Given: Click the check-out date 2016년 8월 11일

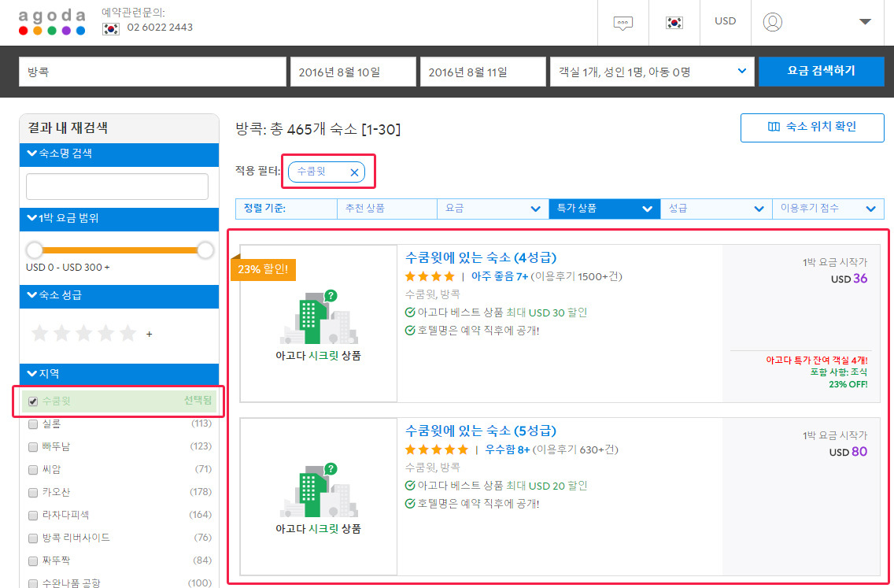Looking at the screenshot, I should (483, 72).
